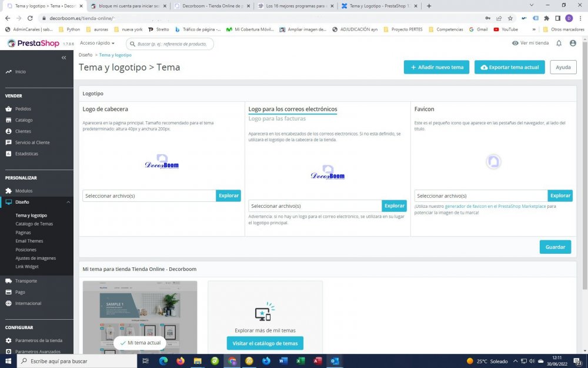Click the Pago credit card icon
Screen dimensions: 588x368
pos(9,292)
